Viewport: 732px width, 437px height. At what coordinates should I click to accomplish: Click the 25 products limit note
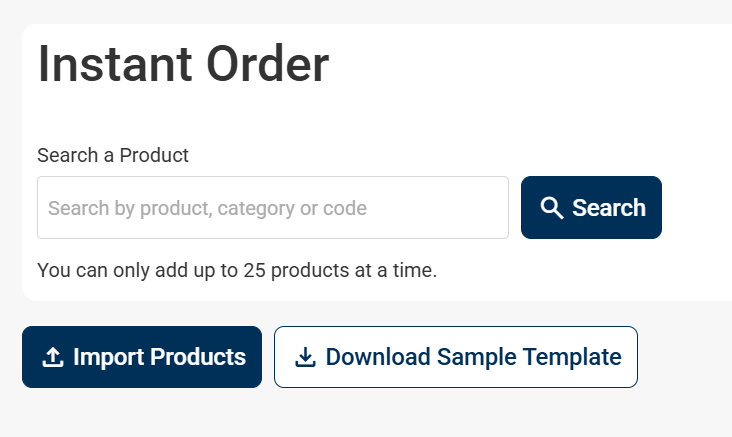click(x=237, y=270)
